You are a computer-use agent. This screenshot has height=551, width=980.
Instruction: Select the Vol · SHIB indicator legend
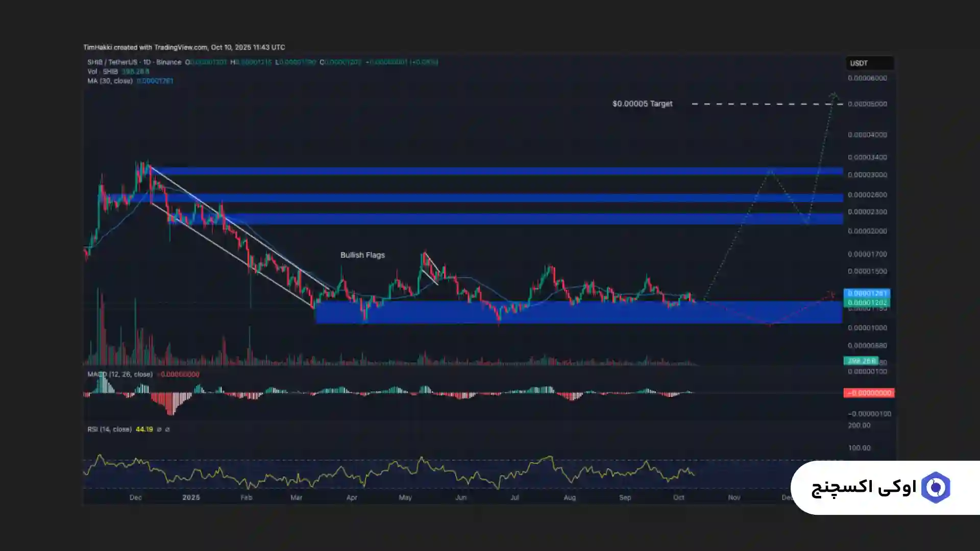103,71
